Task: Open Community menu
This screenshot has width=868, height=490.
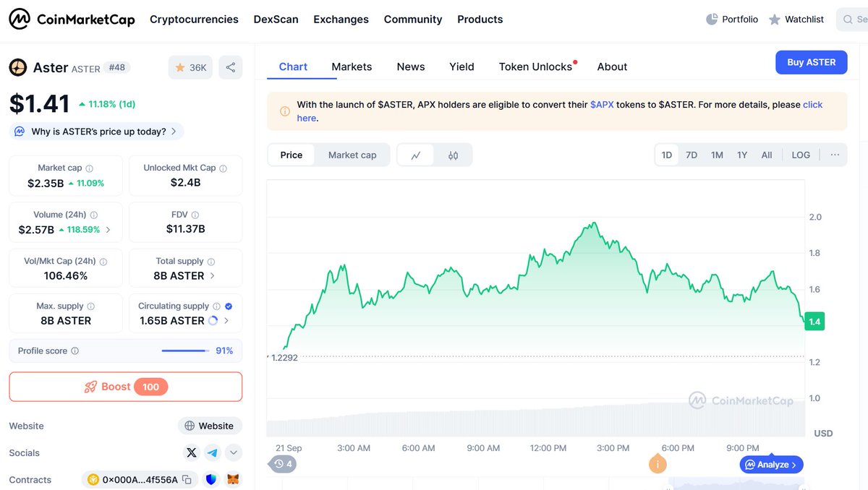Action: pos(413,20)
